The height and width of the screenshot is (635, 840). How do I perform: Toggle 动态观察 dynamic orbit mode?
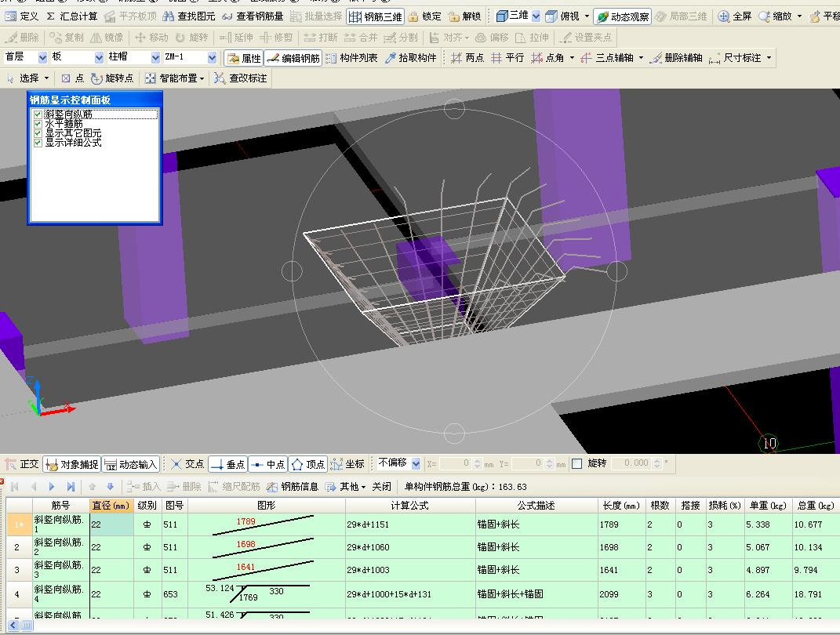tap(623, 16)
